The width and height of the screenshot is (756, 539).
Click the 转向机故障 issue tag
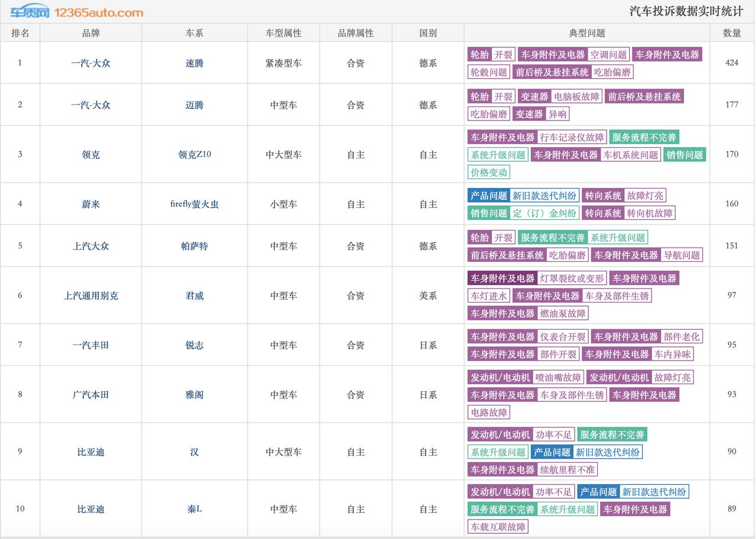pyautogui.click(x=650, y=213)
